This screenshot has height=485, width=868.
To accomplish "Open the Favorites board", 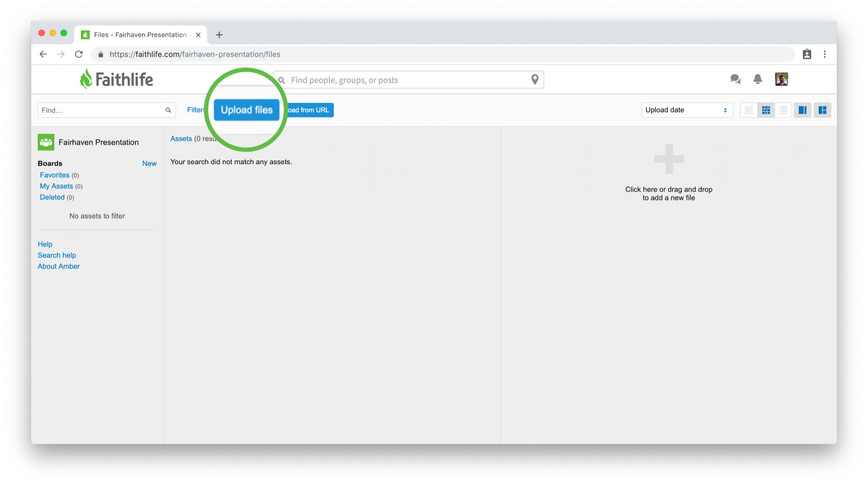I will point(55,175).
